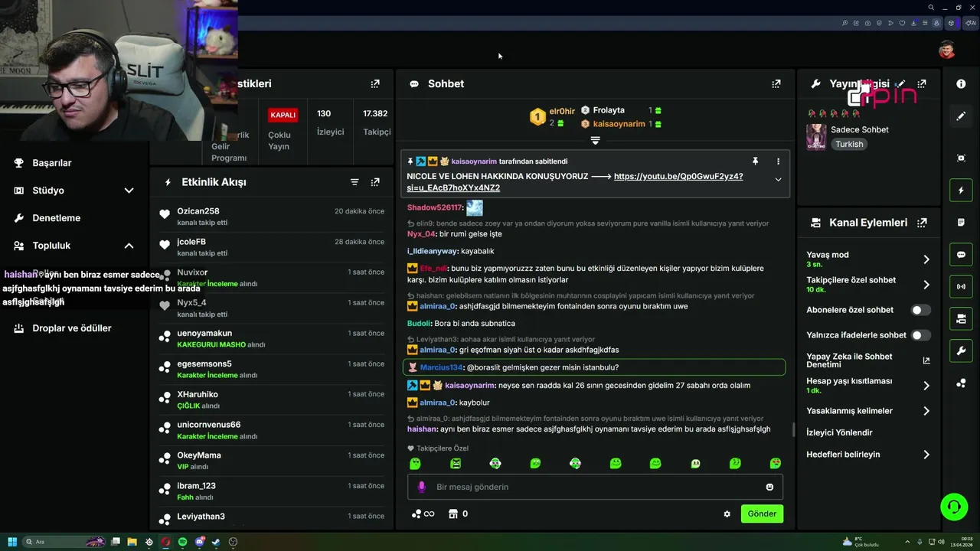980x551 pixels.
Task: Click the screen capture icon in right sidebar
Action: pyautogui.click(x=961, y=158)
